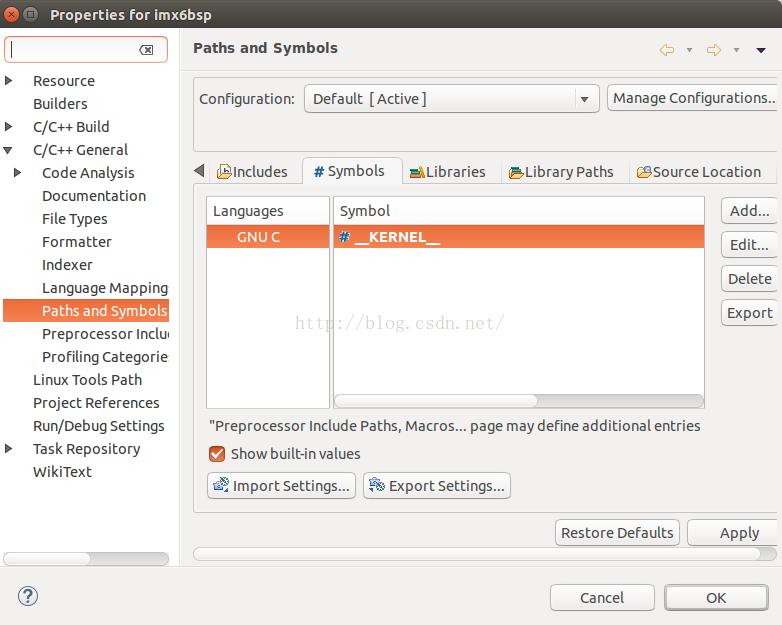Collapse the C/C++ General tree node
Image resolution: width=782 pixels, height=625 pixels.
coord(10,150)
